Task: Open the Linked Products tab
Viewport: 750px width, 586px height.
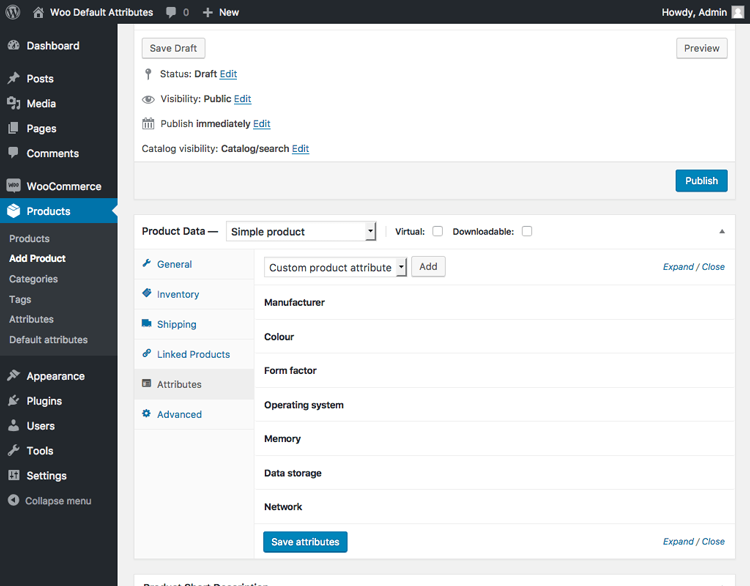Action: coord(194,354)
